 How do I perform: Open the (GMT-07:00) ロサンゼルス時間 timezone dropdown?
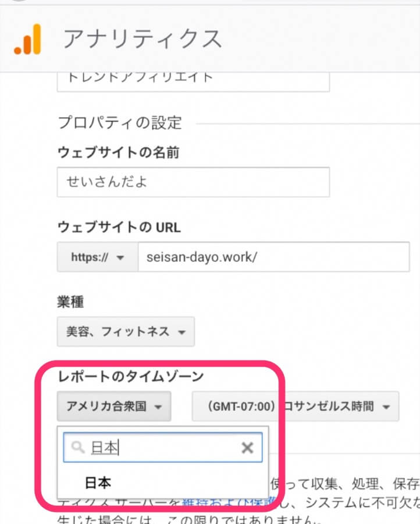tap(295, 406)
